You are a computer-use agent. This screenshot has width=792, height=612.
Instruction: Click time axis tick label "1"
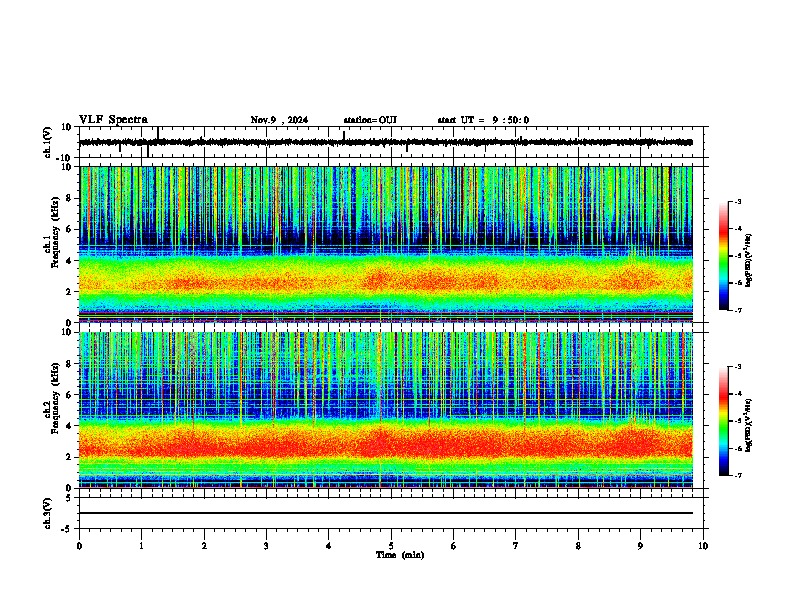point(141,546)
